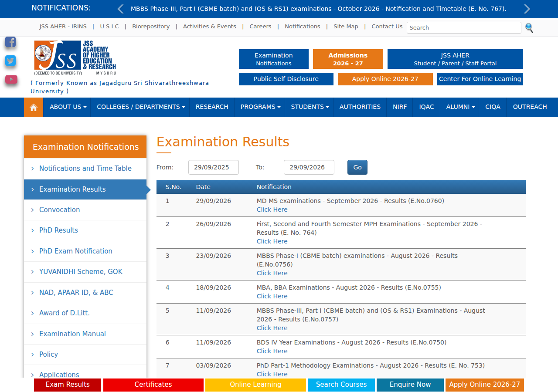Open Public Self Disclosure button
Screen dimensions: 558x392
286,79
